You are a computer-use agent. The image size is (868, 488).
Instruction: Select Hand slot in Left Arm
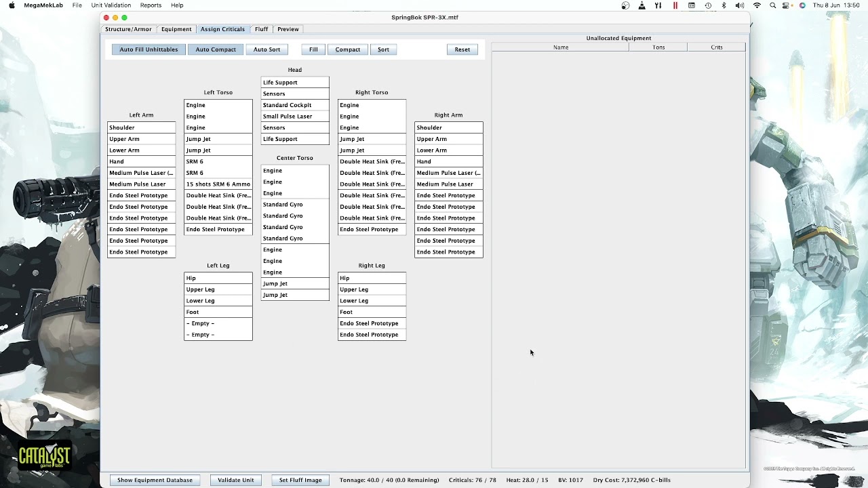coord(142,161)
